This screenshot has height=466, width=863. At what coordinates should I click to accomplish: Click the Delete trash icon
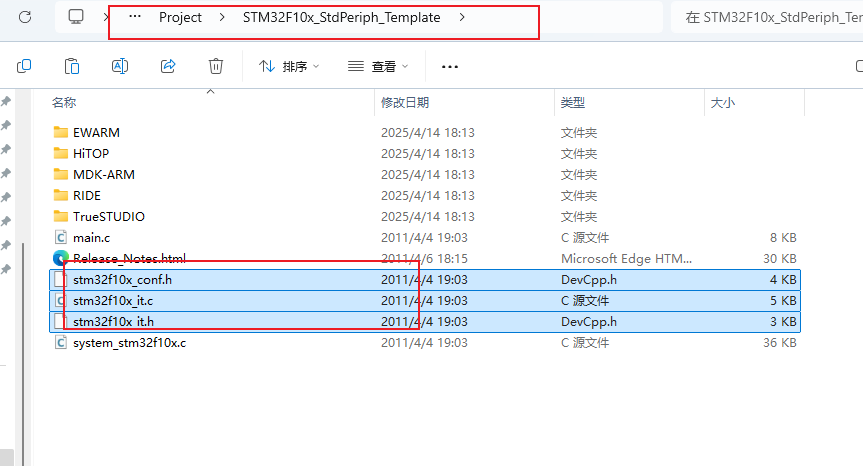(216, 67)
